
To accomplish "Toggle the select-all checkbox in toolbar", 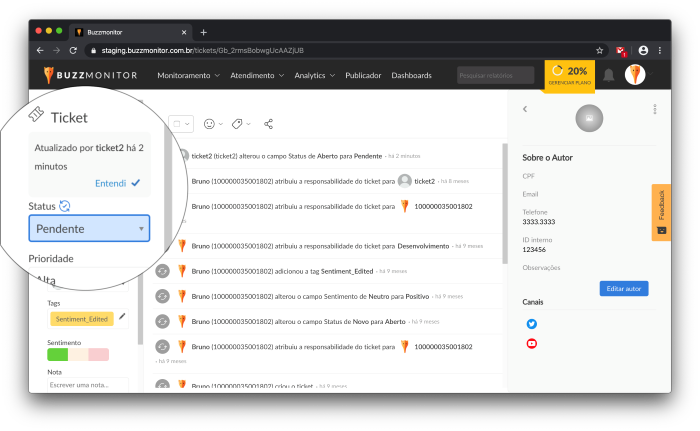I will click(176, 124).
